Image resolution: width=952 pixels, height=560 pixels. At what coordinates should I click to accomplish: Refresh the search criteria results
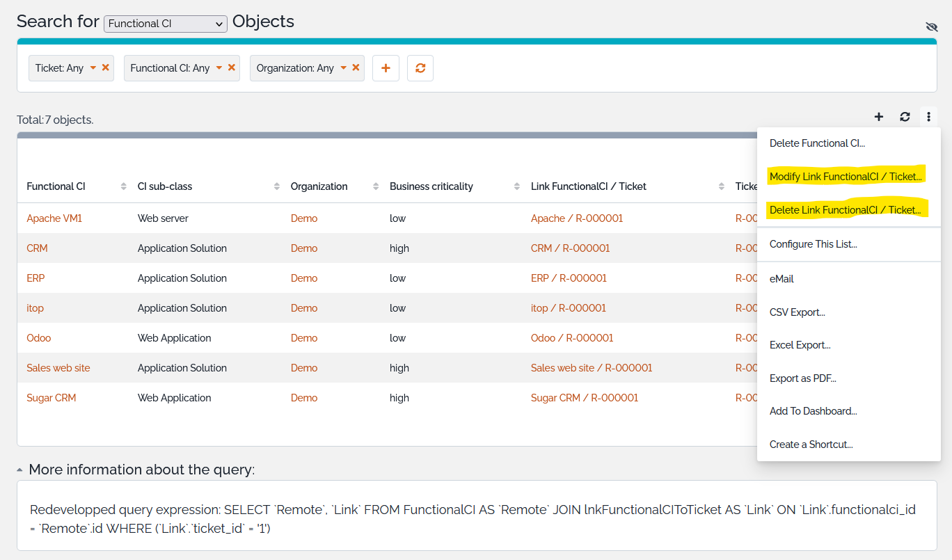pos(420,68)
